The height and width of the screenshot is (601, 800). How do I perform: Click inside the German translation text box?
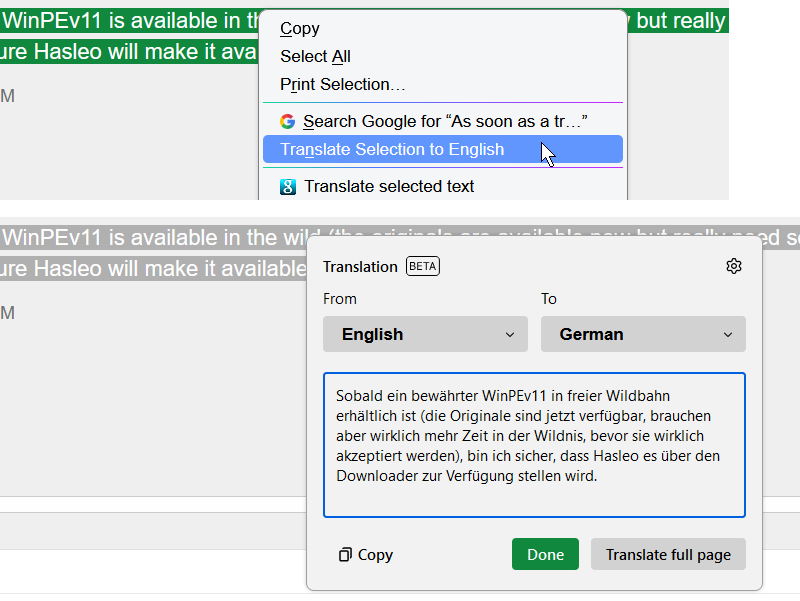534,445
